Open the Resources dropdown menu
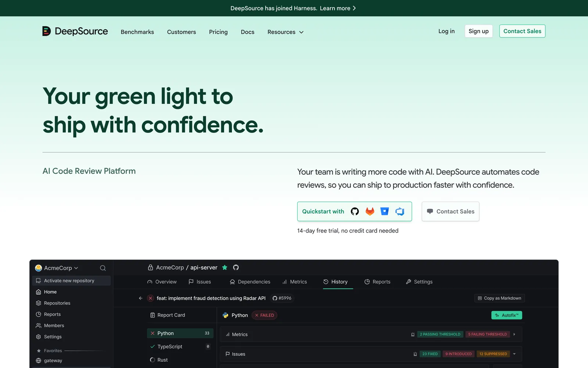The image size is (588, 368). pos(286,32)
